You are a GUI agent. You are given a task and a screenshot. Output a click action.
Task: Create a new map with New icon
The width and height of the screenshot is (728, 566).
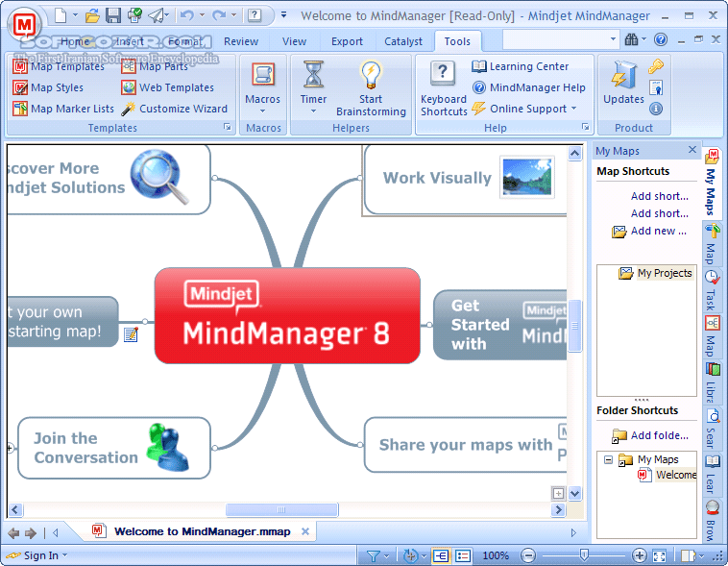click(x=61, y=15)
